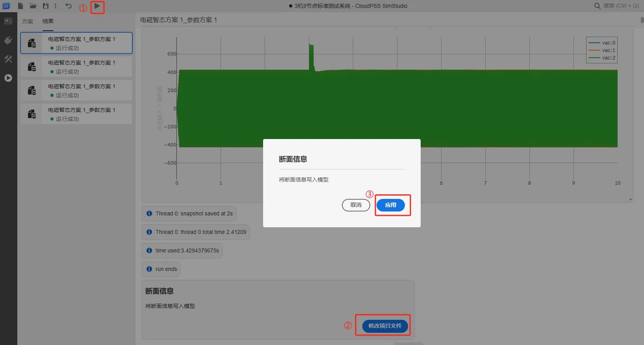Click the y-axis tick label −600
Image resolution: width=644 pixels, height=345 pixels.
tap(170, 163)
